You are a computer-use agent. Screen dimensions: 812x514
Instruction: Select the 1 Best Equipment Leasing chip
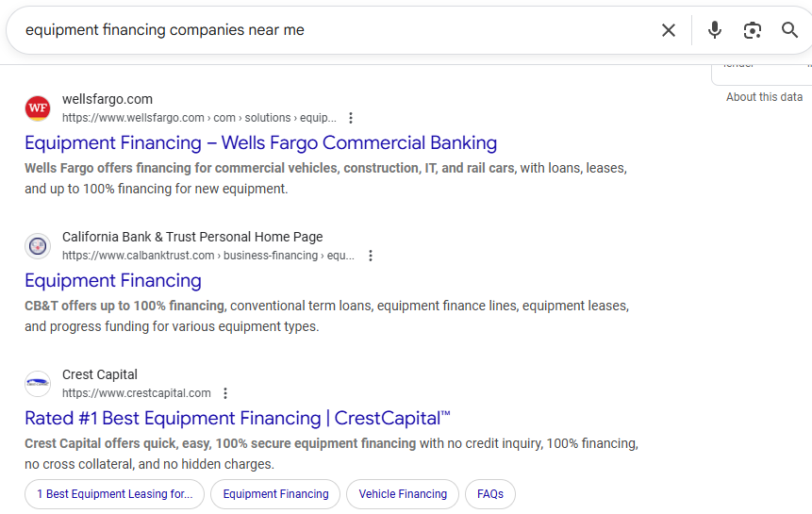(x=114, y=494)
